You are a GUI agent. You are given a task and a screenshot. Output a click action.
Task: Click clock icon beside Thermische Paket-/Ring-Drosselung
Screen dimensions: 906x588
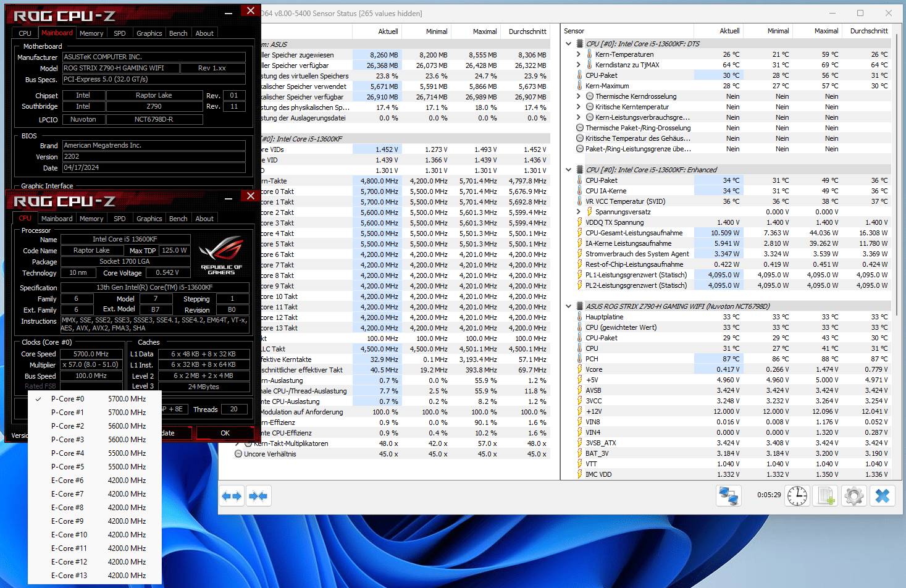coord(580,128)
